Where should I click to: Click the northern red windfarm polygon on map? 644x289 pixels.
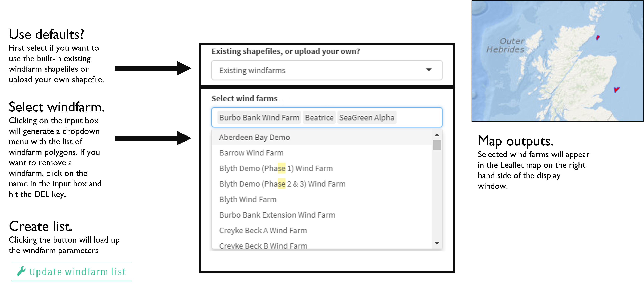(x=598, y=38)
